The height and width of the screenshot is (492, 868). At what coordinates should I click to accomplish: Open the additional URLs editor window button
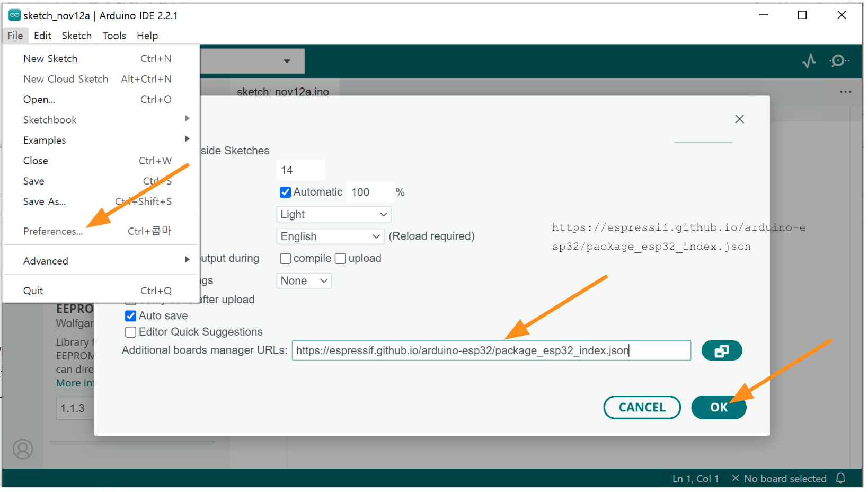(721, 350)
